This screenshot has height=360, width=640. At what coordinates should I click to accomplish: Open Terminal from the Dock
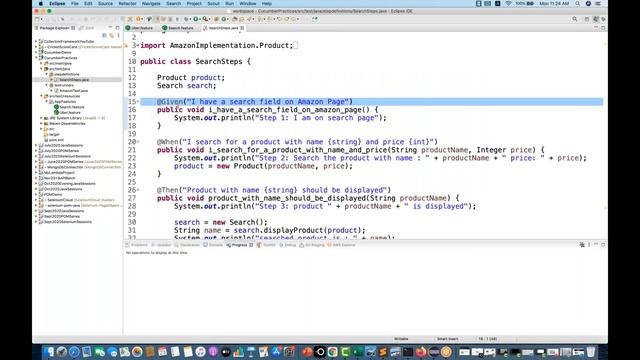click(x=408, y=351)
